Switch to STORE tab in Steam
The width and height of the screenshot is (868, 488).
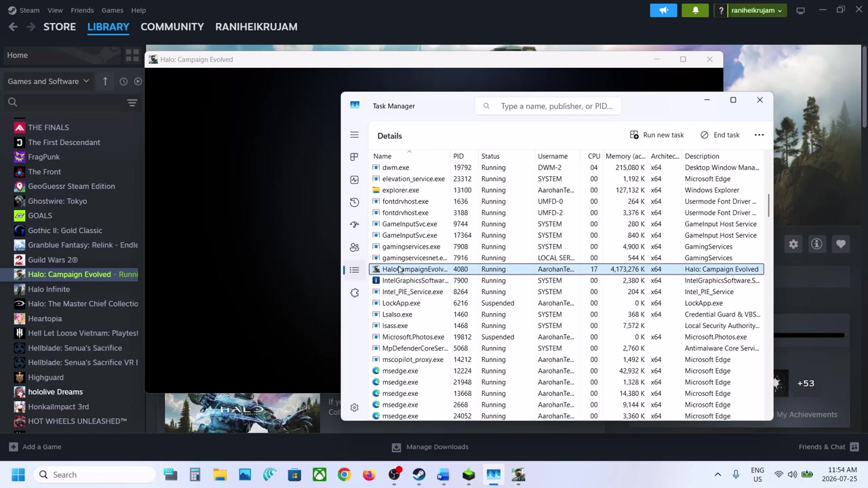tap(60, 26)
